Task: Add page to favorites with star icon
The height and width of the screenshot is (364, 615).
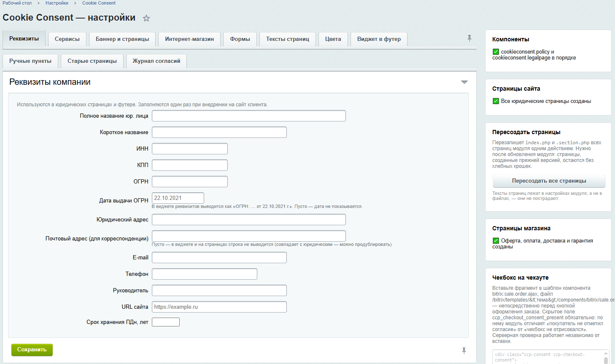Action: 146,18
